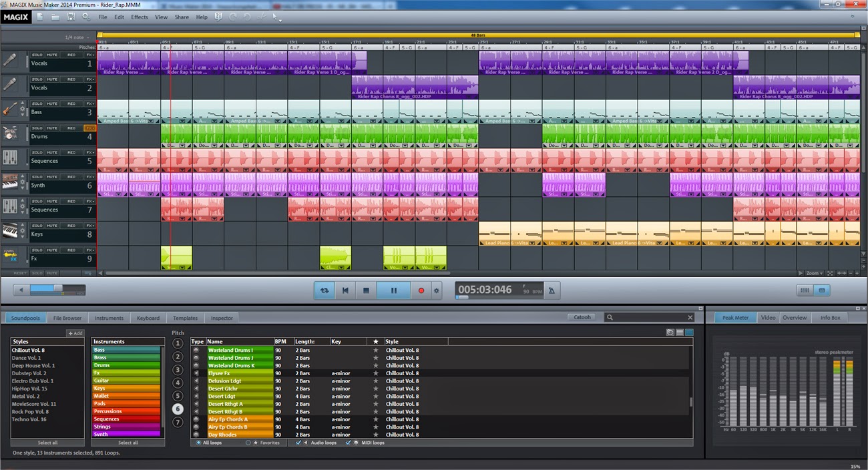Mute the Vocals track 2

point(52,79)
